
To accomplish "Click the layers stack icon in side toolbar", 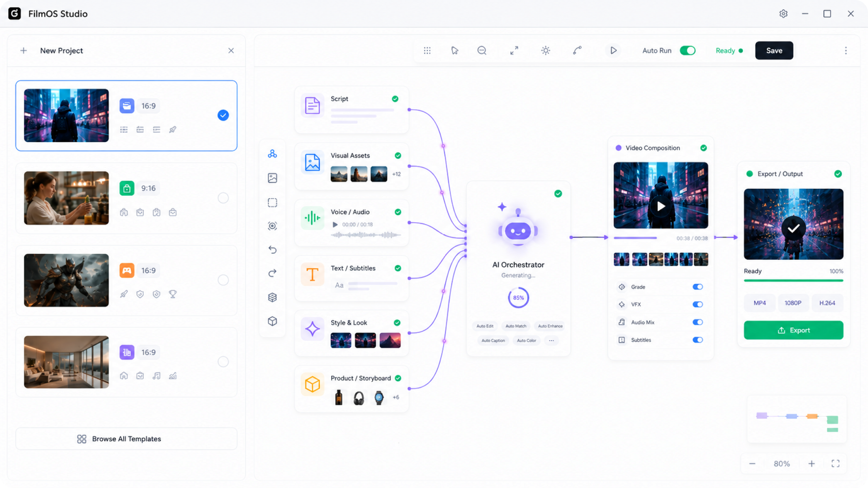I will [x=273, y=297].
